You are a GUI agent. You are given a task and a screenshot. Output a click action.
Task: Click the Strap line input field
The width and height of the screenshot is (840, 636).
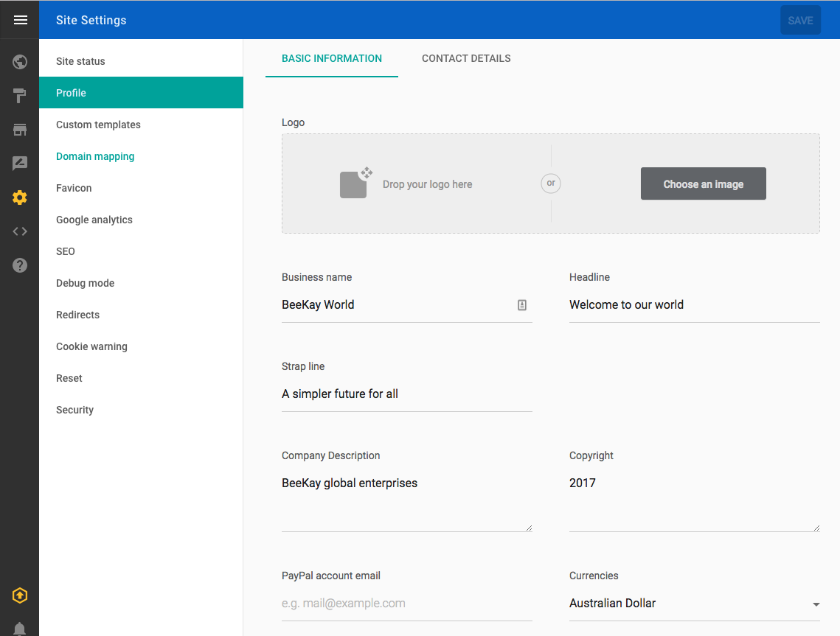coord(406,394)
